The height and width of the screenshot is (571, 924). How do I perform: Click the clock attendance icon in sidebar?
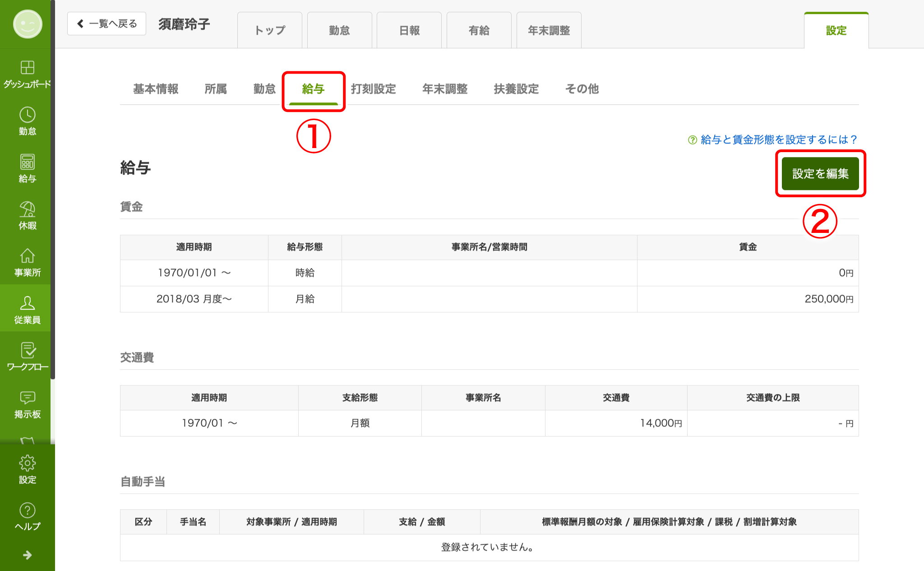point(27,115)
